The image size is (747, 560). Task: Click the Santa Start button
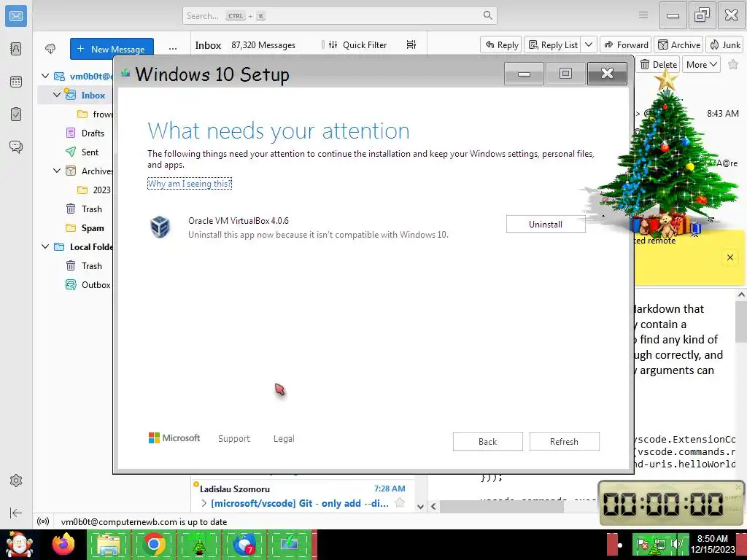pyautogui.click(x=19, y=544)
